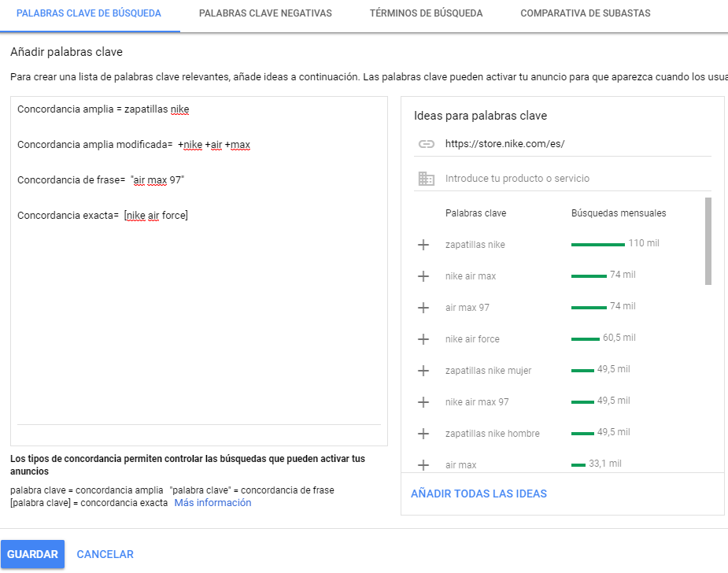Go to Comparativa de subastas tab
This screenshot has height=573, width=728.
tap(585, 13)
